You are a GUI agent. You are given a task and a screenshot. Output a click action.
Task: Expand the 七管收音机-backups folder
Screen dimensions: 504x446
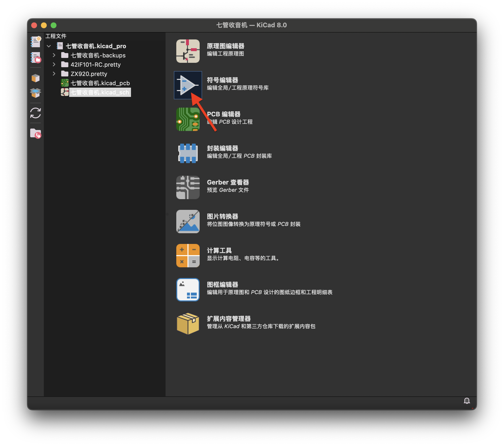[54, 55]
